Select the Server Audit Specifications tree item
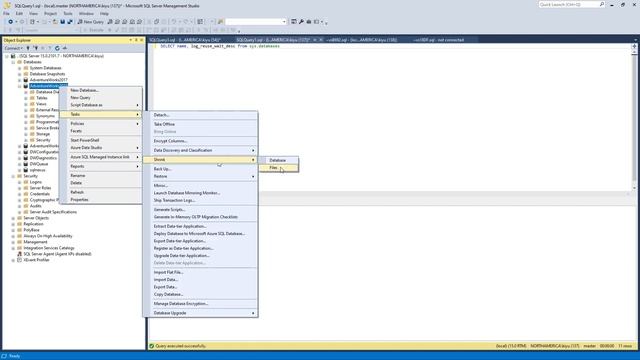Viewport: 640px width, 360px height. pos(53,212)
